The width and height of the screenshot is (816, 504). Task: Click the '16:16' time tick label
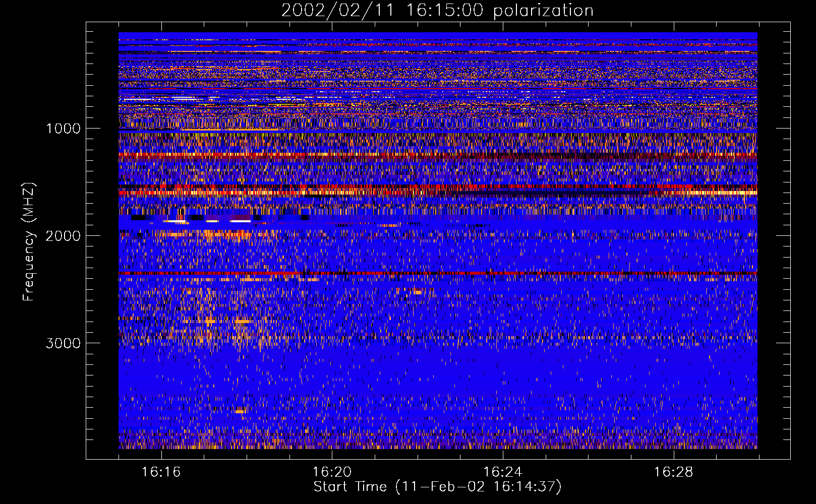[x=161, y=472]
